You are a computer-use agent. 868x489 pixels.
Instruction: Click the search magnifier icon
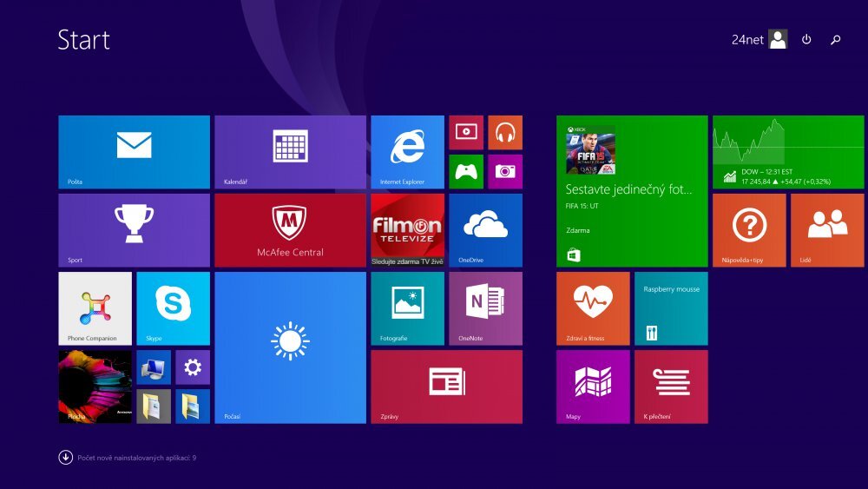click(836, 39)
